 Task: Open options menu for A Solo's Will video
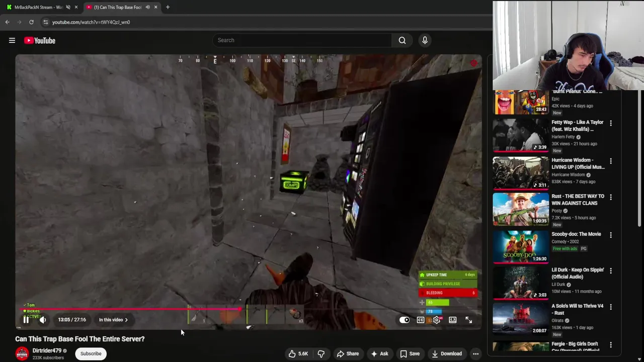click(x=611, y=307)
